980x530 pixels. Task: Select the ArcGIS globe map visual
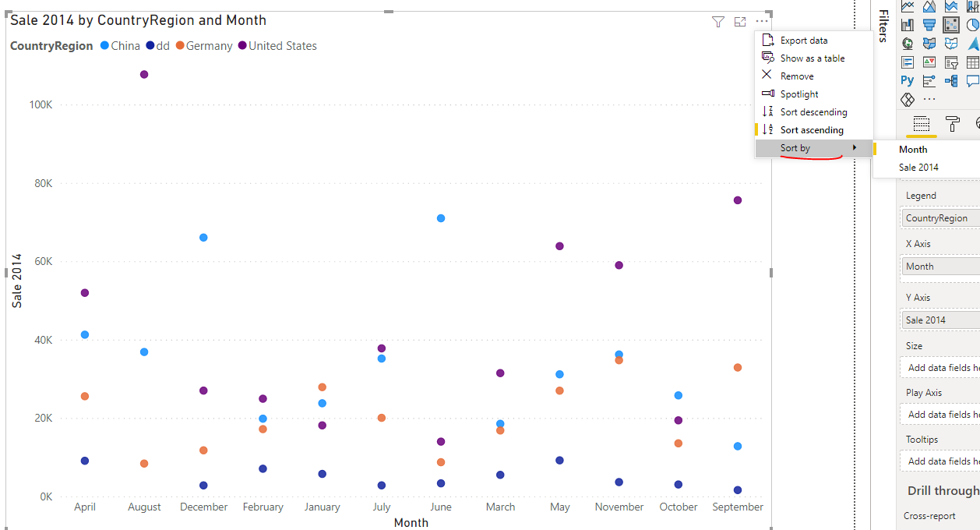(x=908, y=44)
